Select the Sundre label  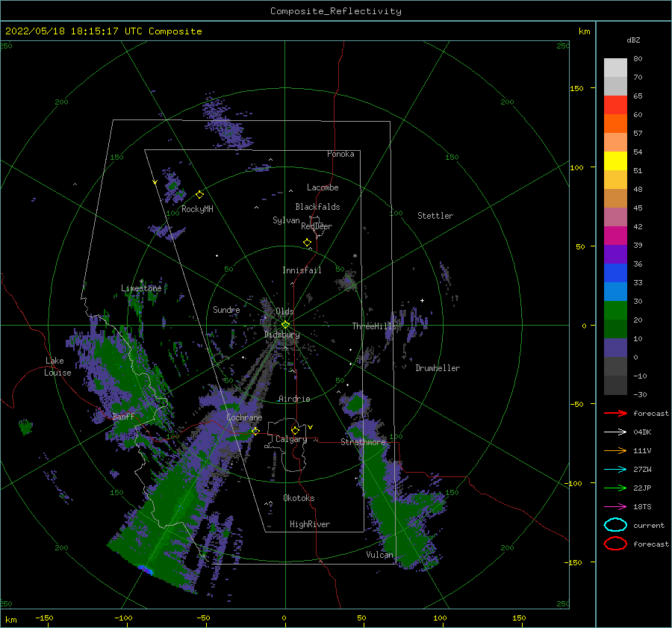point(226,310)
